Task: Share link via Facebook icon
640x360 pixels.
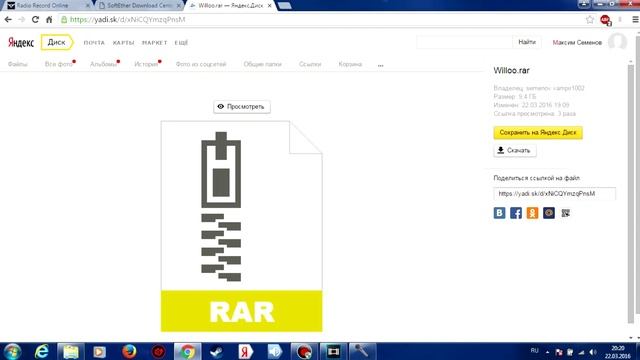Action: (x=516, y=213)
